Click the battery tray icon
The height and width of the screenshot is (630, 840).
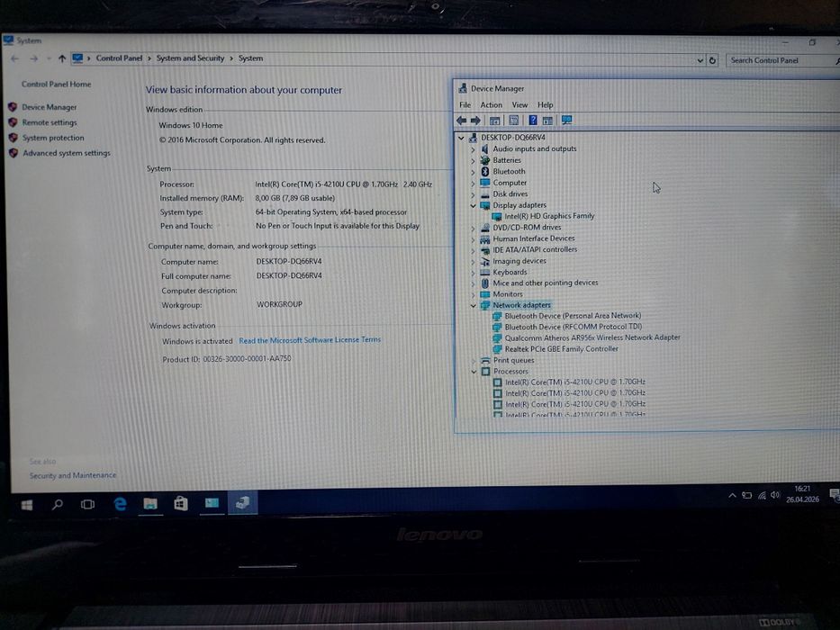746,496
